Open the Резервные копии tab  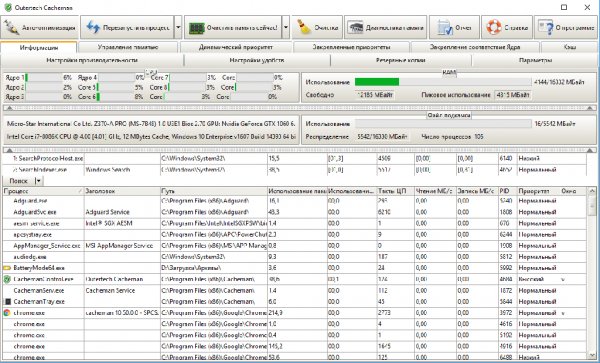(401, 60)
